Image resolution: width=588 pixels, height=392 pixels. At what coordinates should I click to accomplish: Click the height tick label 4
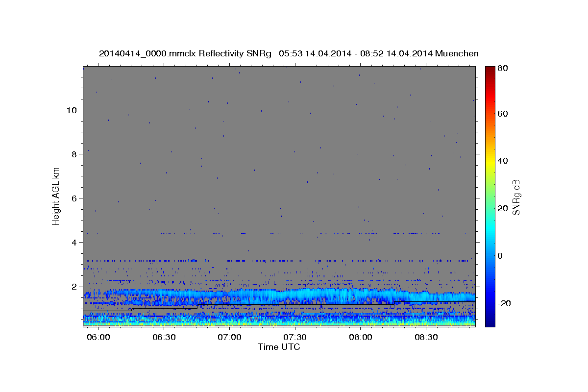(73, 242)
